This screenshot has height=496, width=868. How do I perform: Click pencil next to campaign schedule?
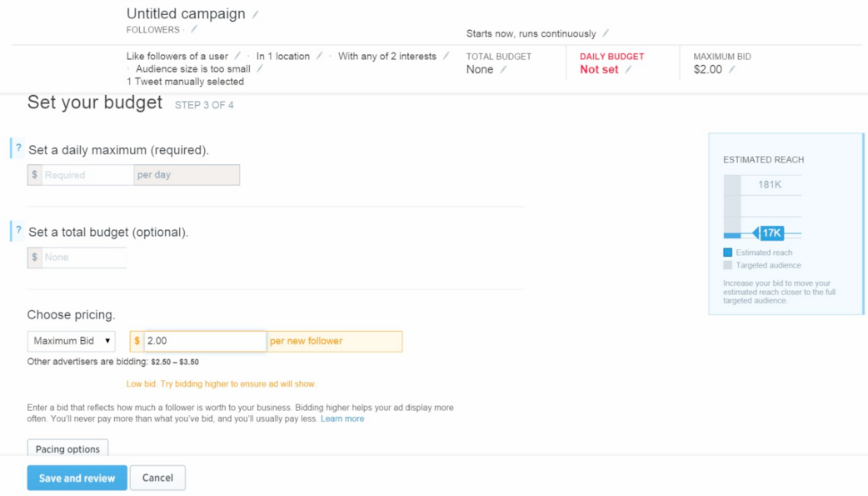click(606, 33)
